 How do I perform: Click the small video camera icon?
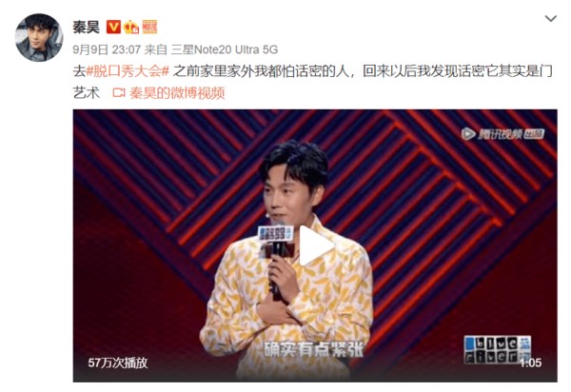(x=119, y=93)
